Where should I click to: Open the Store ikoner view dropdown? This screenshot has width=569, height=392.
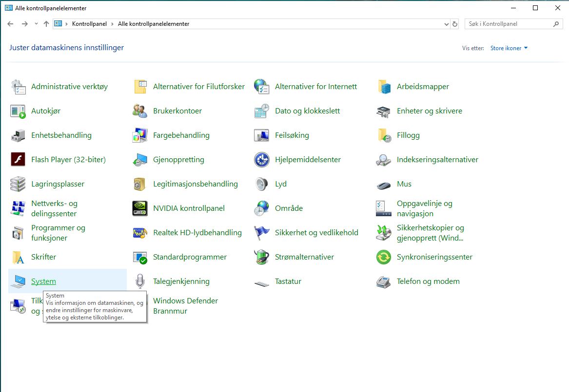pyautogui.click(x=509, y=48)
